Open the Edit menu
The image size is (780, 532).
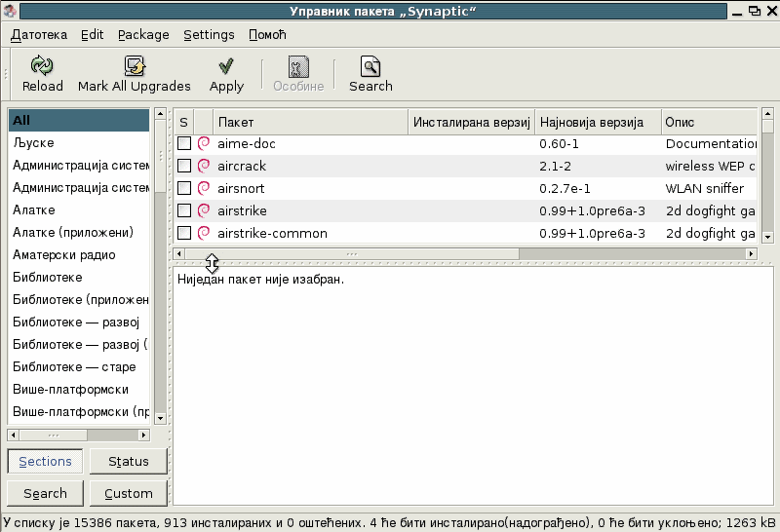pyautogui.click(x=92, y=35)
